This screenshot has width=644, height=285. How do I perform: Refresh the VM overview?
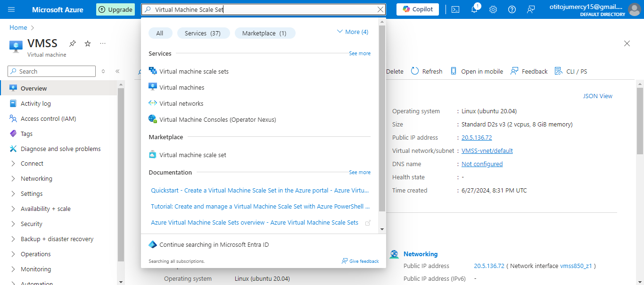427,71
